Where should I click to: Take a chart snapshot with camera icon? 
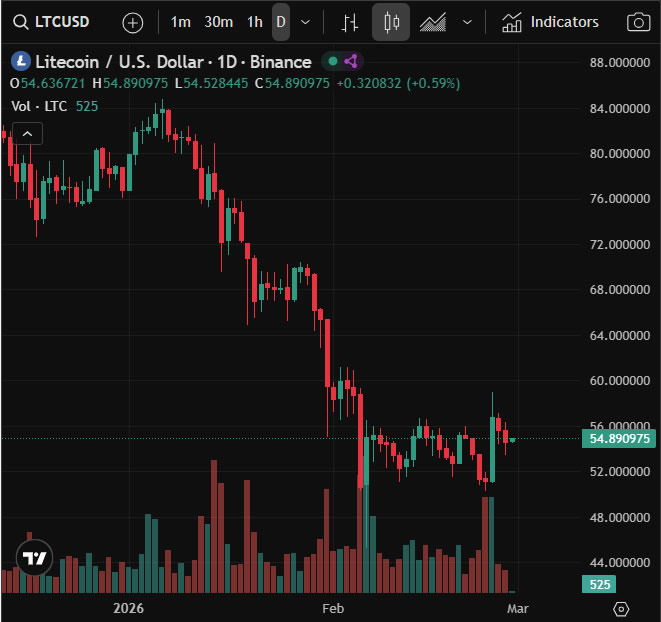point(638,22)
